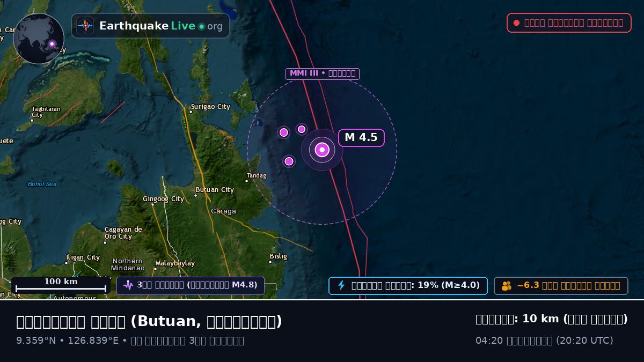644x362 pixels.
Task: Click the Surigao City map label
Action: coord(210,107)
